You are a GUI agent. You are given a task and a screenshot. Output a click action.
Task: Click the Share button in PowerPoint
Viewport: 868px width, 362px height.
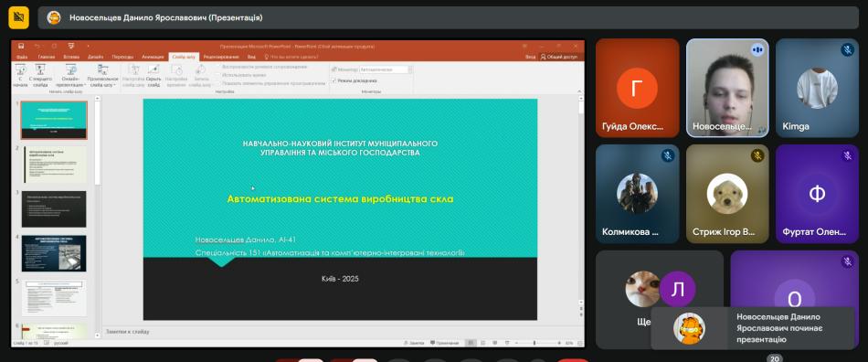pos(559,57)
